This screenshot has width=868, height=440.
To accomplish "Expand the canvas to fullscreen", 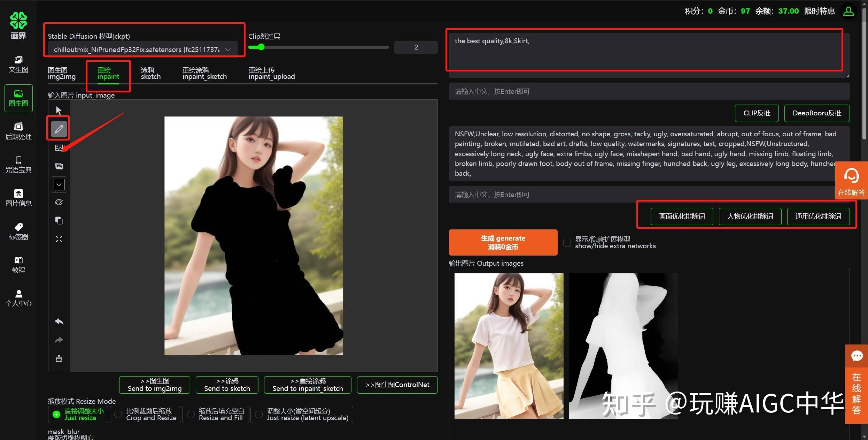I will tap(59, 239).
